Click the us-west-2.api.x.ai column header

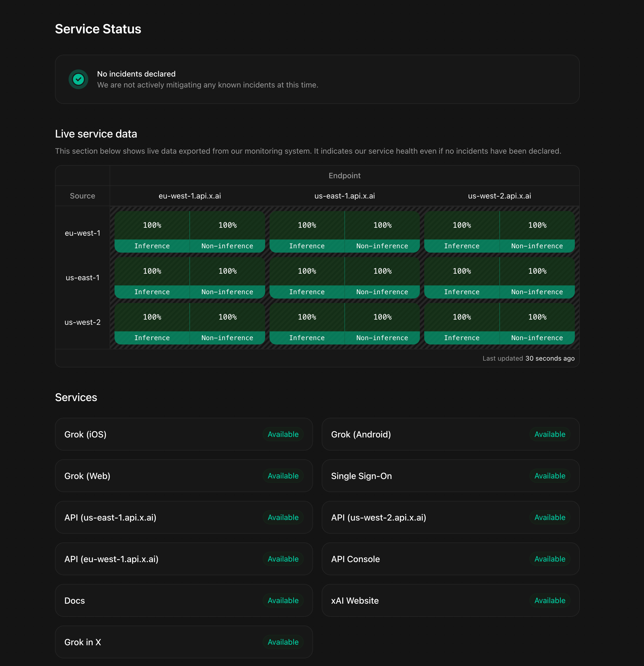tap(500, 196)
